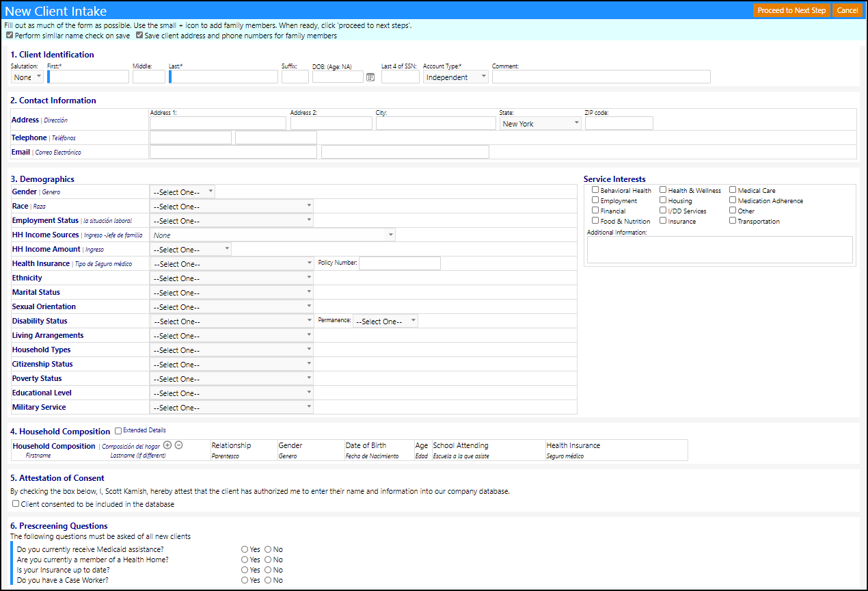Open the Educational Level dropdown

point(232,393)
